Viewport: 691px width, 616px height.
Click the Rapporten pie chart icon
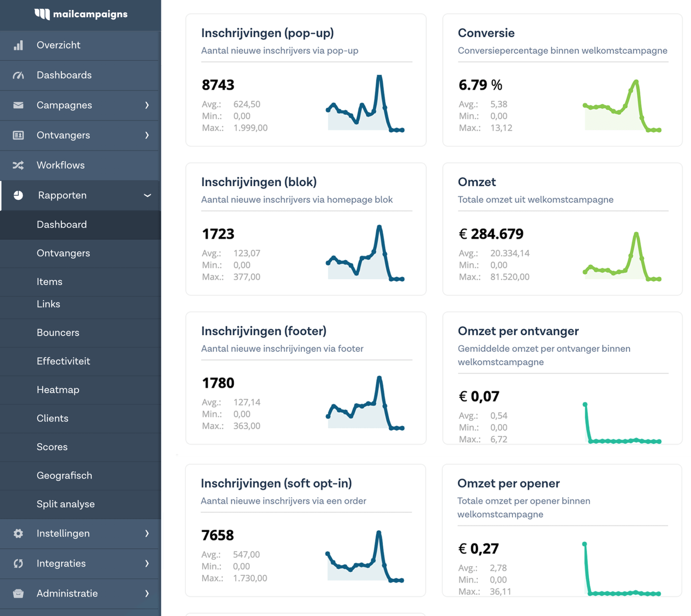(x=18, y=195)
